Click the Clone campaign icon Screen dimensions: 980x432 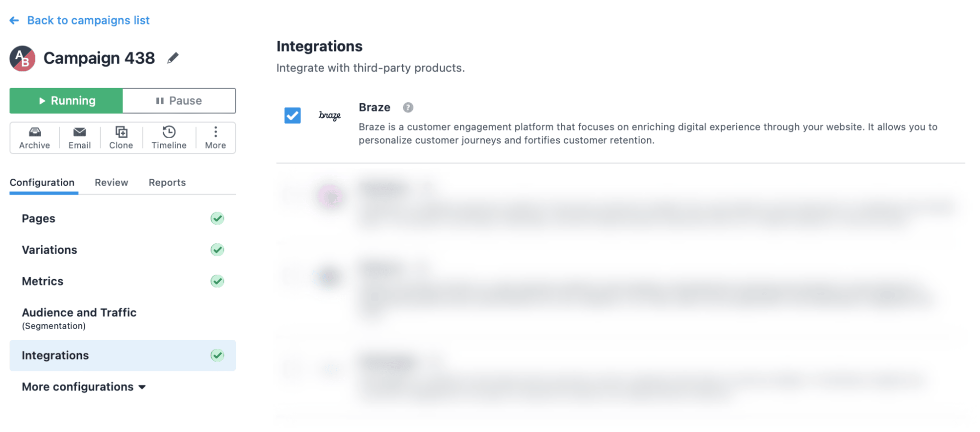click(x=121, y=132)
